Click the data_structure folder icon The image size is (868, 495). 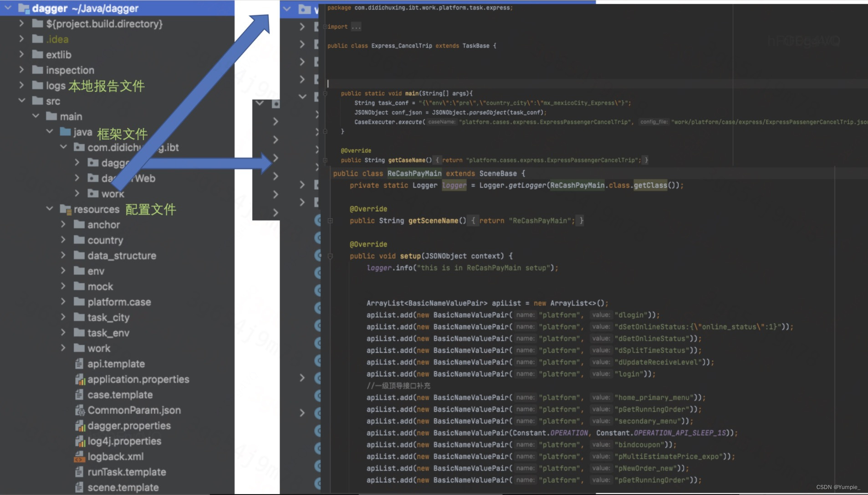tap(79, 255)
